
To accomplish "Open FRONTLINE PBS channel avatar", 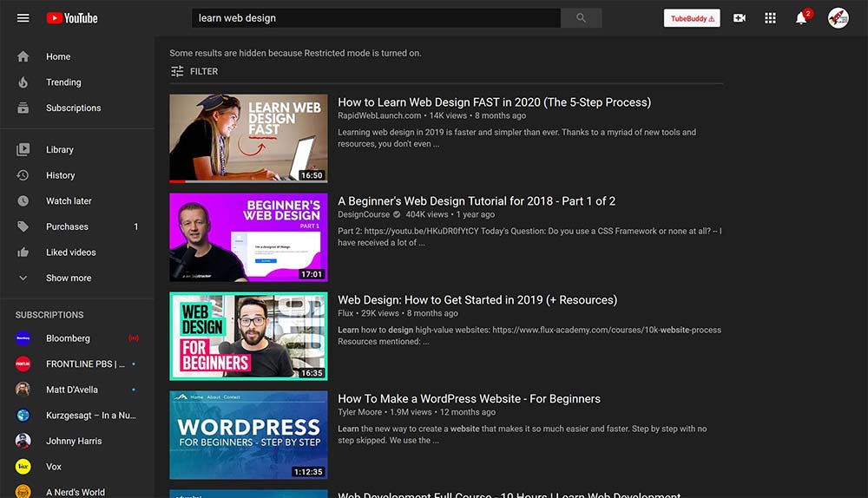I will tap(23, 364).
